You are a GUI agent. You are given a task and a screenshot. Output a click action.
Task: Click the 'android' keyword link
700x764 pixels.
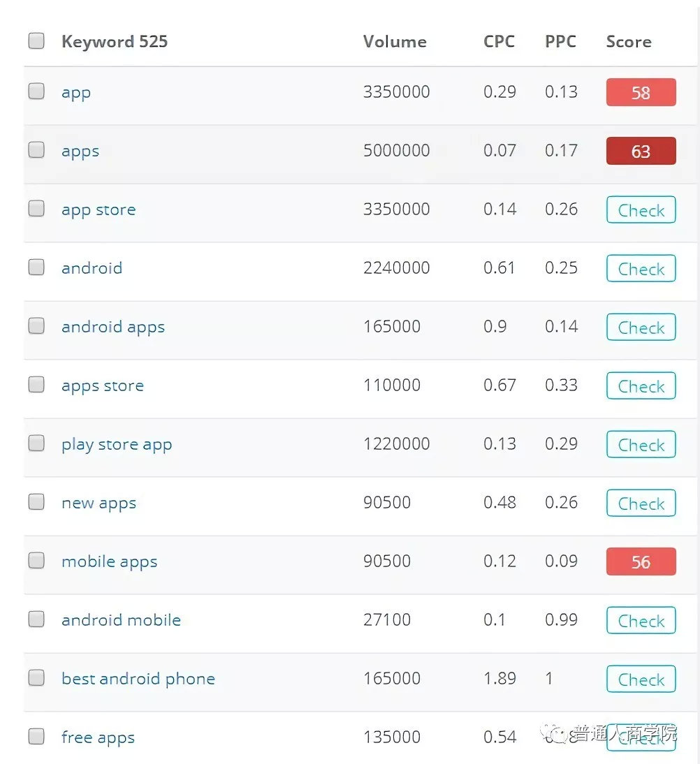[x=92, y=268]
